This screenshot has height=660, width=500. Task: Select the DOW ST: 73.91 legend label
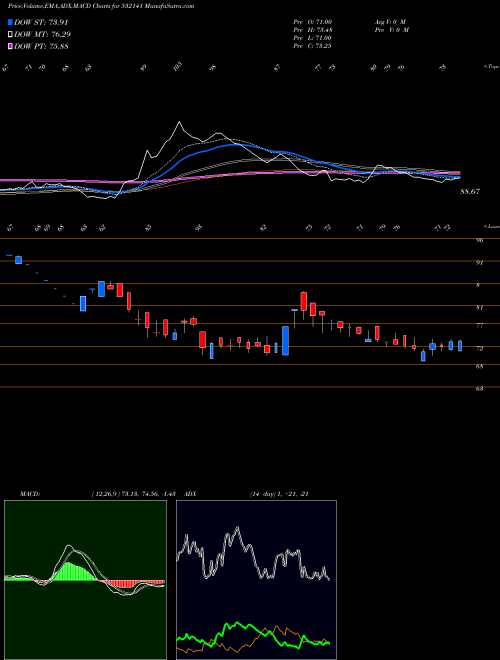click(41, 22)
